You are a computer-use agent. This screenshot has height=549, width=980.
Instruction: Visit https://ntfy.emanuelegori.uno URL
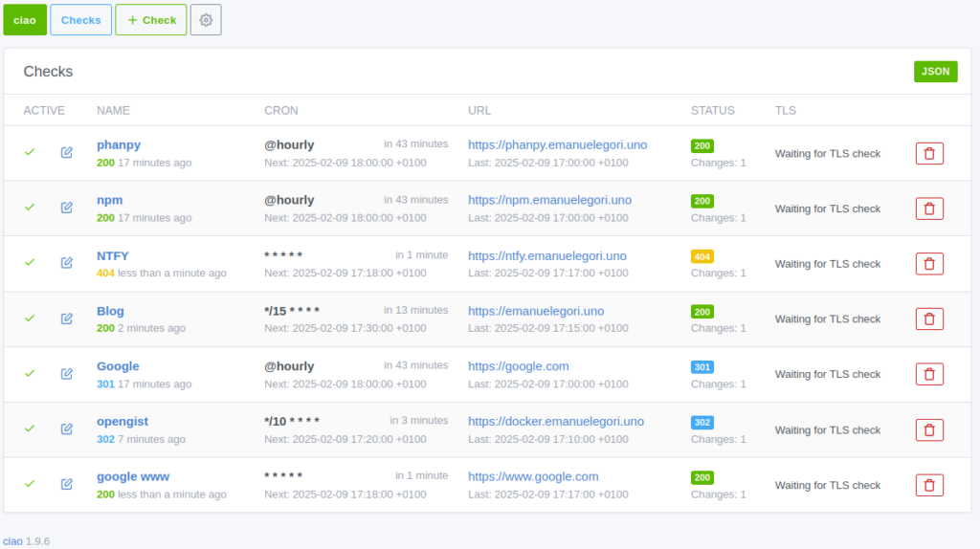point(547,256)
